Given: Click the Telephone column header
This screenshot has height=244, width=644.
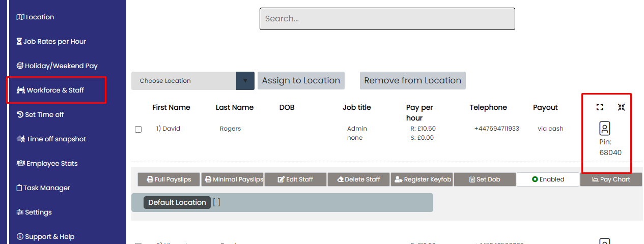Looking at the screenshot, I should point(488,107).
